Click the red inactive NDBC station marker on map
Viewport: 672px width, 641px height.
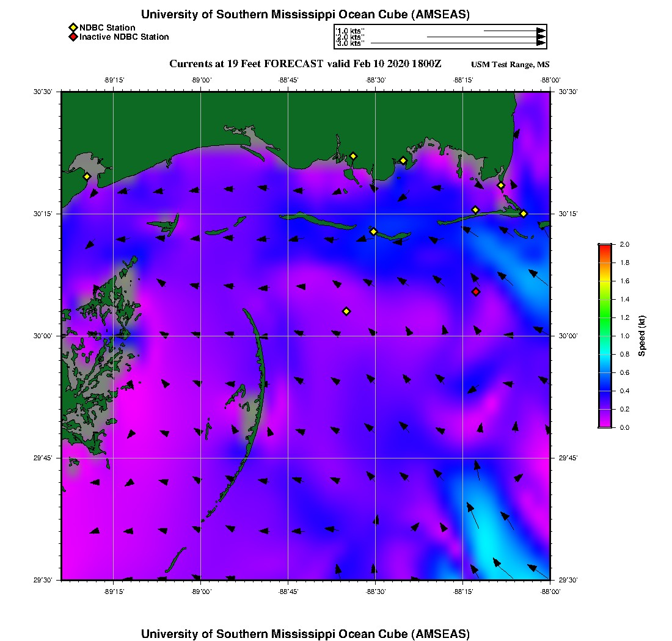pyautogui.click(x=476, y=292)
